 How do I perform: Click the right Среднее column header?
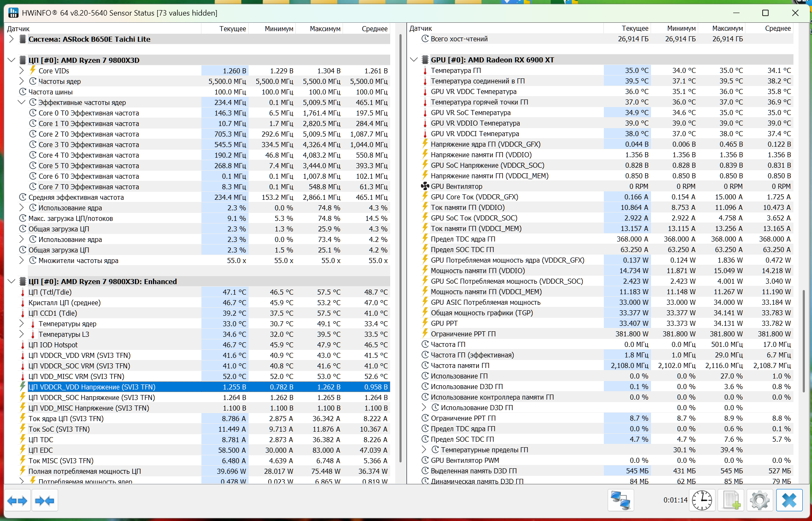pos(777,28)
